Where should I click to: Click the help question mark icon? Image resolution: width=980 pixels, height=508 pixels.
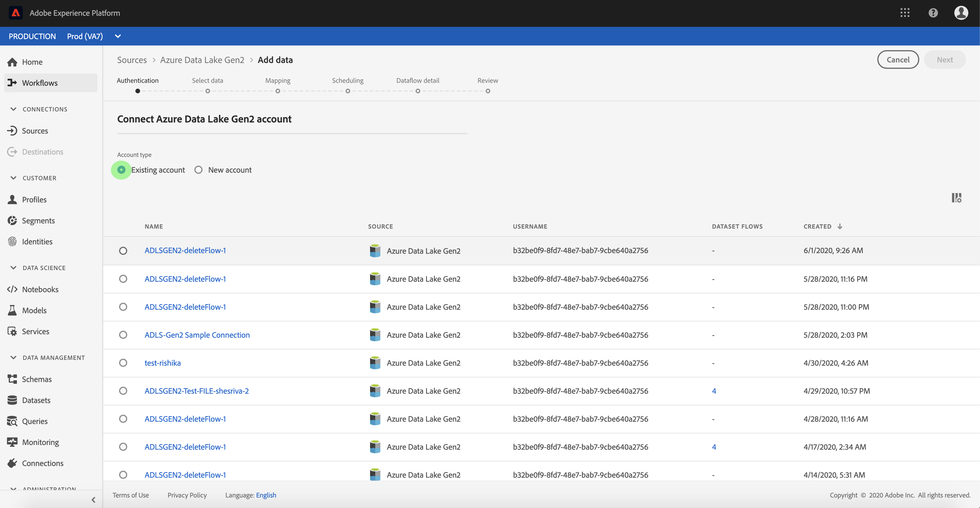[x=933, y=13]
